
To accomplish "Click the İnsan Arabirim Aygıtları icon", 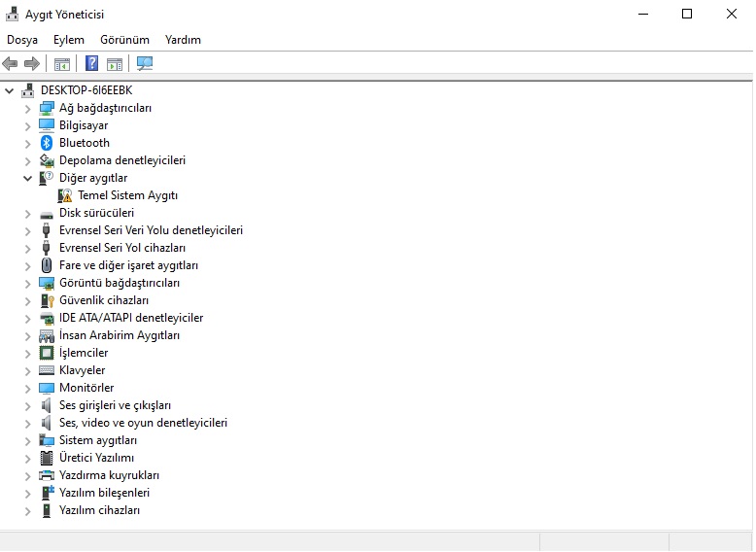I will (47, 335).
